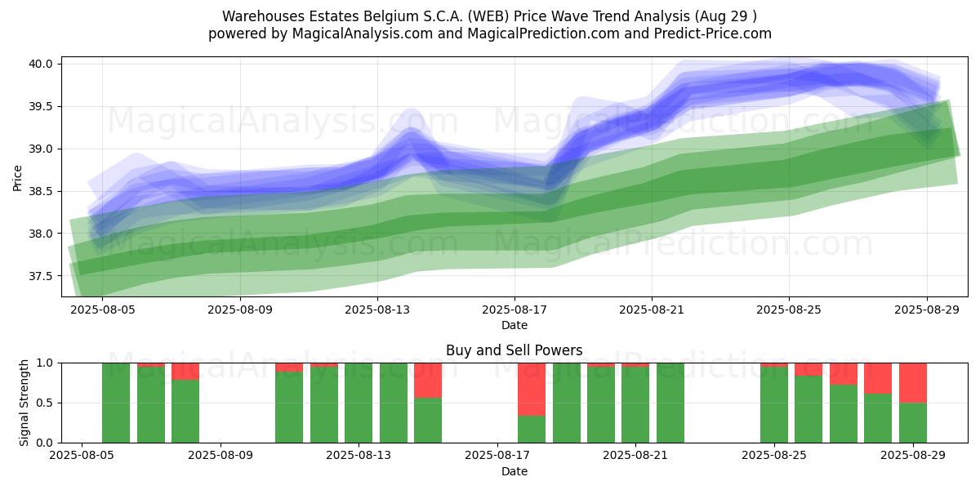This screenshot has width=980, height=490.
Task: Click the 2025-08-09 date tick on price chart
Action: click(239, 310)
